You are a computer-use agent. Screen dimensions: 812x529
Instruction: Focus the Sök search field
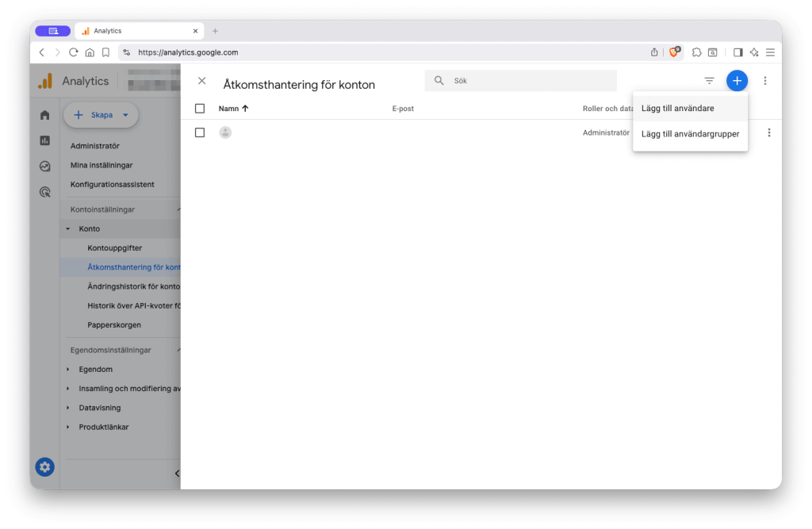coord(521,81)
